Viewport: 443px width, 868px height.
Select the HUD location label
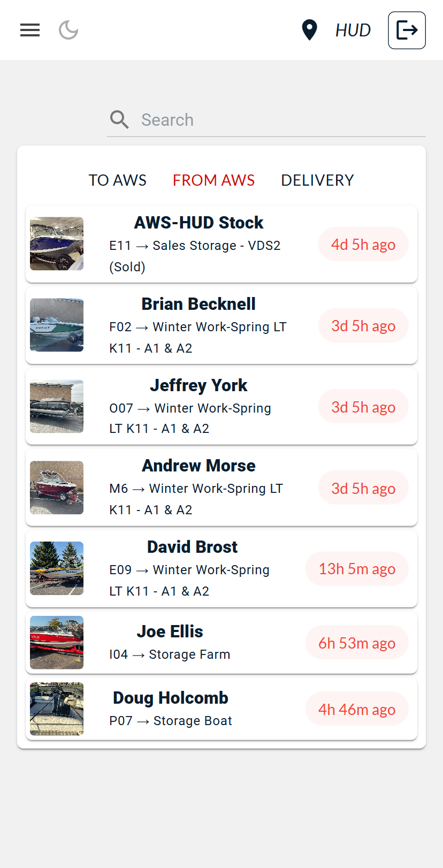coord(353,31)
